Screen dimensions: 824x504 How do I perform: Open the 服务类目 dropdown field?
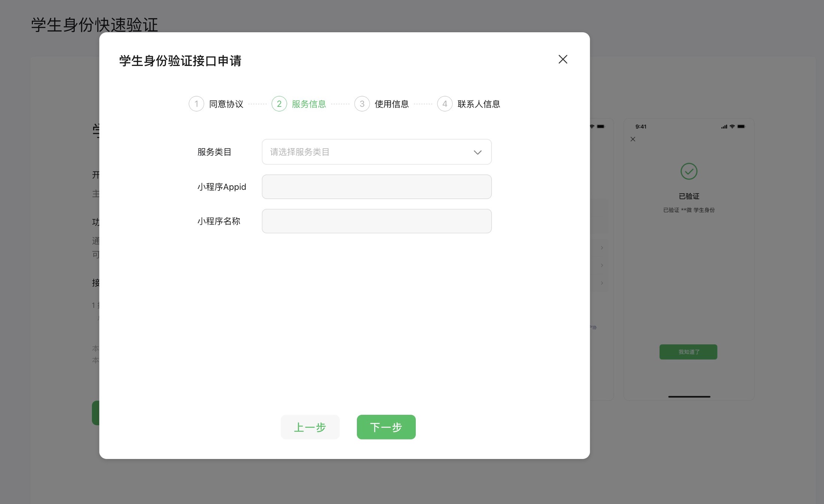pos(368,152)
